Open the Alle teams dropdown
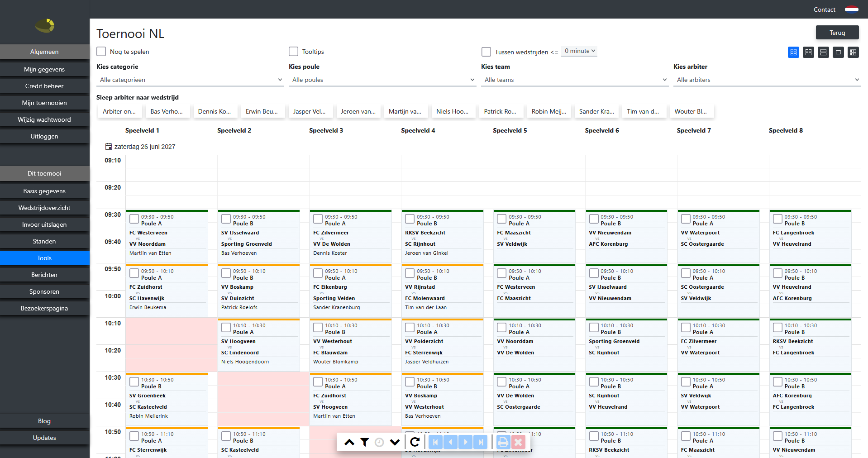Image resolution: width=868 pixels, height=458 pixels. point(575,80)
